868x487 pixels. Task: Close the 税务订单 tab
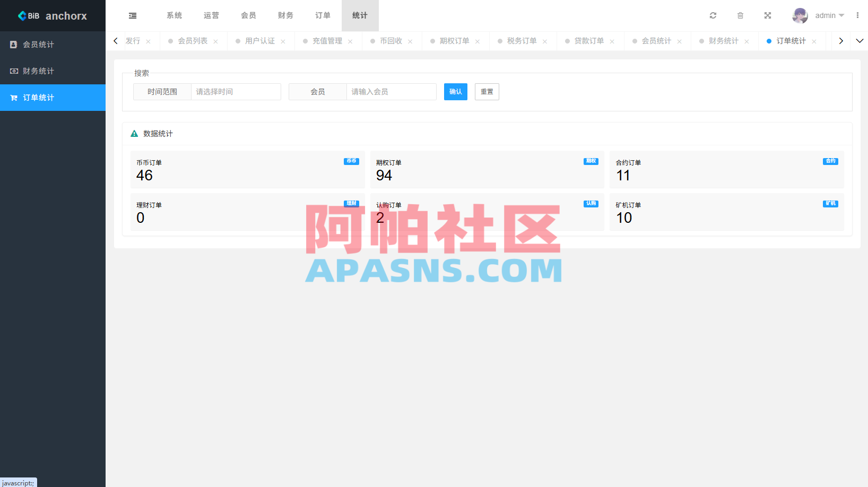pyautogui.click(x=545, y=41)
